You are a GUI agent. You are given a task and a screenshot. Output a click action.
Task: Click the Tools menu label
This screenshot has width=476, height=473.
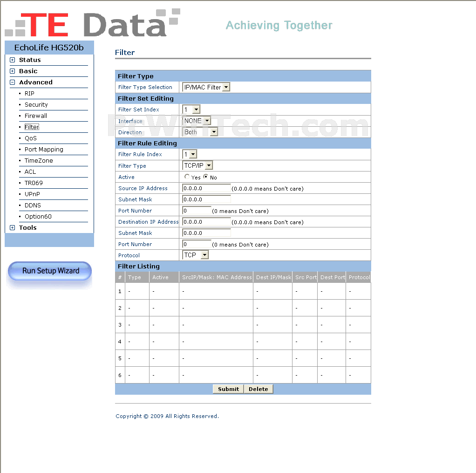[27, 228]
